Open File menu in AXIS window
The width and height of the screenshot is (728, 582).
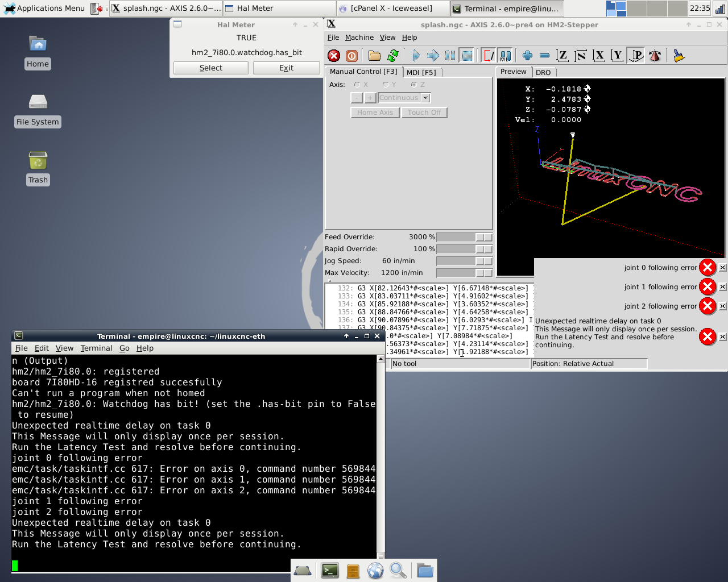333,38
